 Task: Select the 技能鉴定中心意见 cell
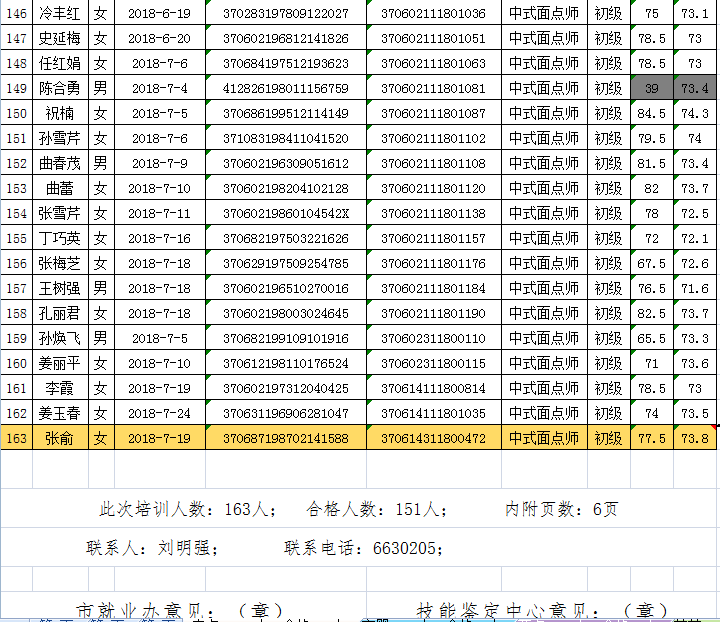(x=542, y=609)
